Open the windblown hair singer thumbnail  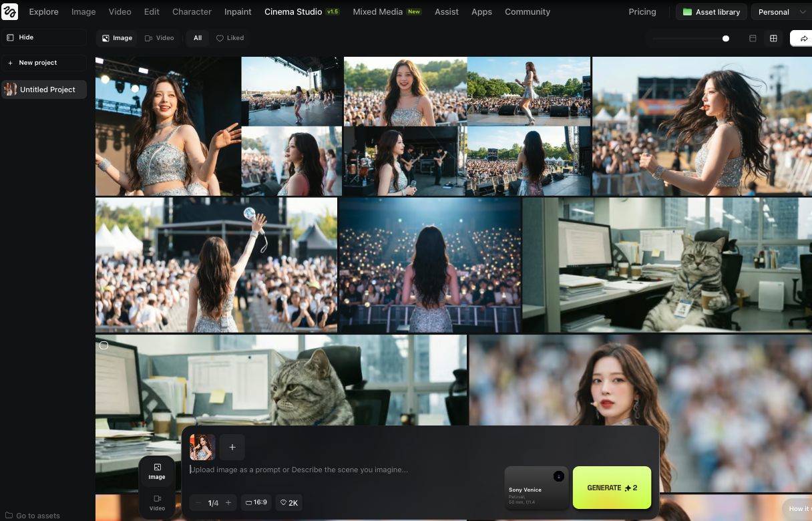(x=702, y=126)
